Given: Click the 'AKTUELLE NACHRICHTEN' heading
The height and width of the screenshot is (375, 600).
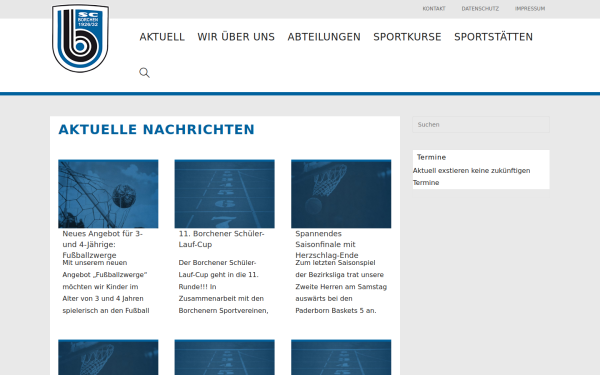Looking at the screenshot, I should 156,129.
